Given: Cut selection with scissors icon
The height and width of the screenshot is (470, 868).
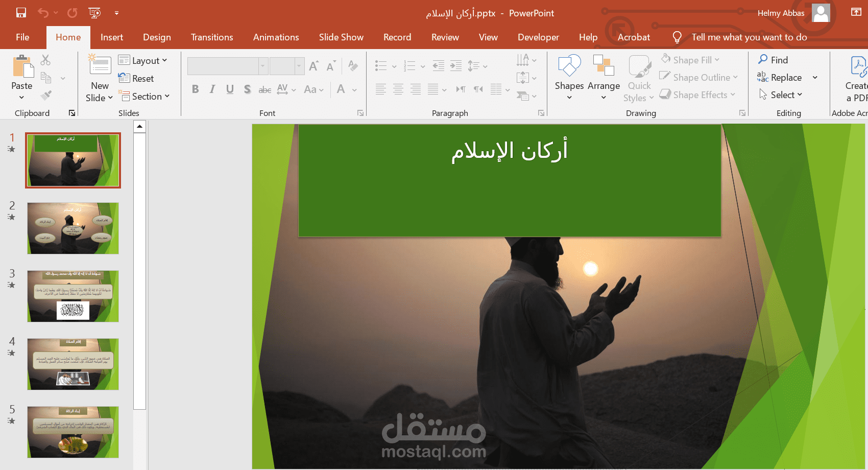Looking at the screenshot, I should (x=45, y=60).
